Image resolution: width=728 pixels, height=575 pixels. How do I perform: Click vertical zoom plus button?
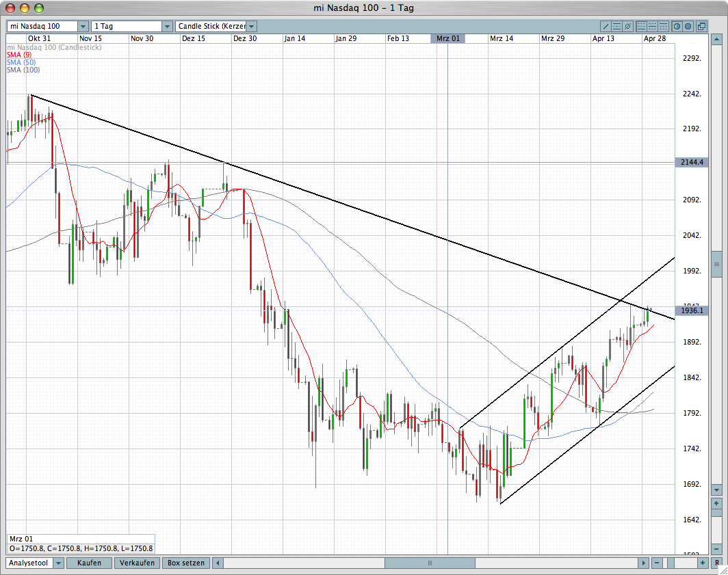(x=716, y=503)
